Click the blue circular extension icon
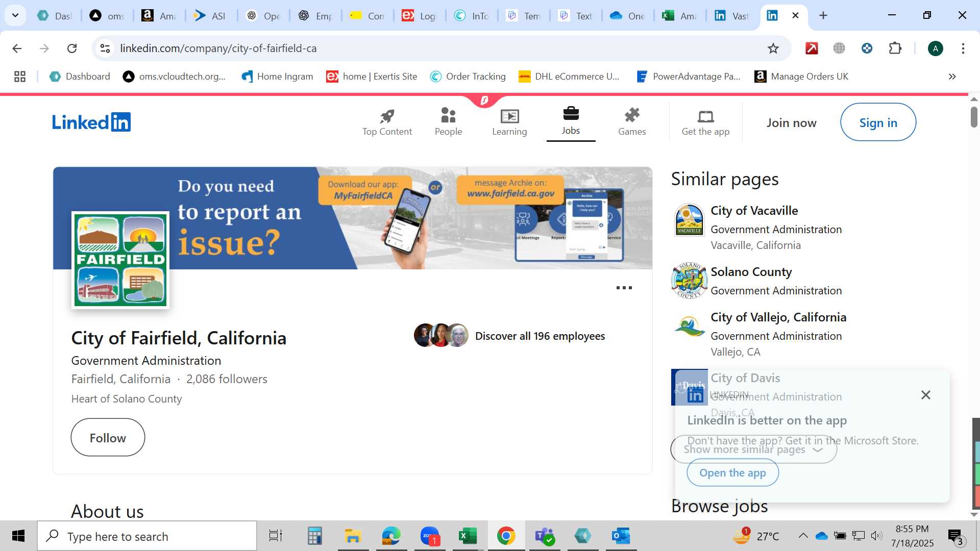The height and width of the screenshot is (551, 980). 867,48
